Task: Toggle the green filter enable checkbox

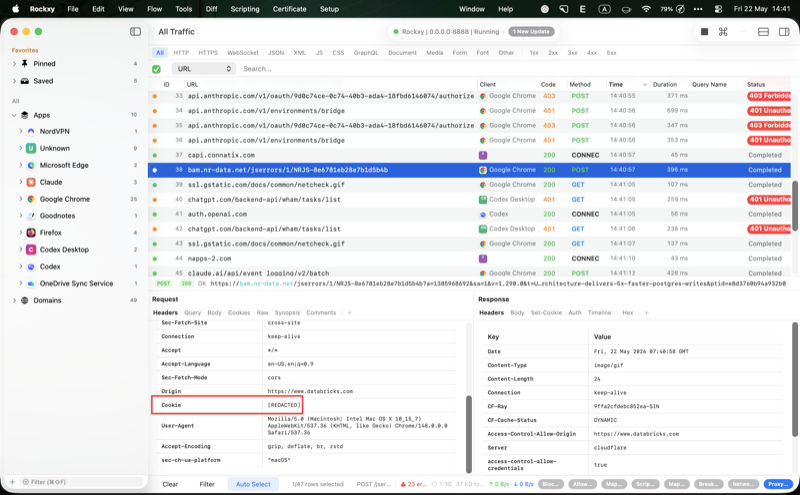Action: tap(156, 69)
